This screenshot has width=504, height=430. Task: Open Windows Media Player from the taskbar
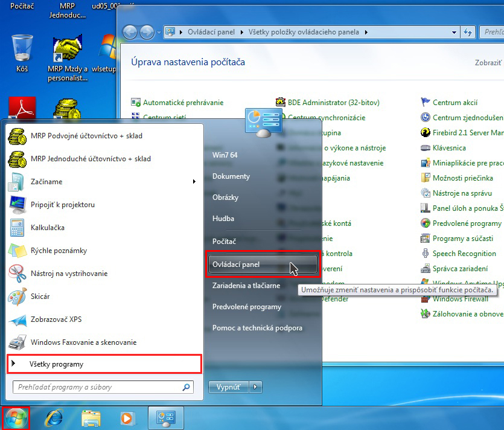pyautogui.click(x=127, y=419)
